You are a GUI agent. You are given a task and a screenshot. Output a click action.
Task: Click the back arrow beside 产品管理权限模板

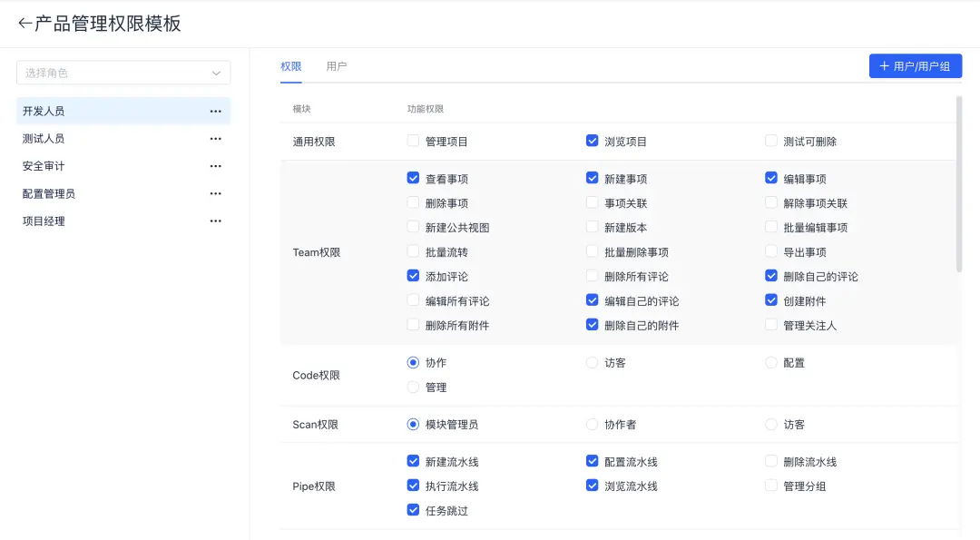tap(24, 24)
